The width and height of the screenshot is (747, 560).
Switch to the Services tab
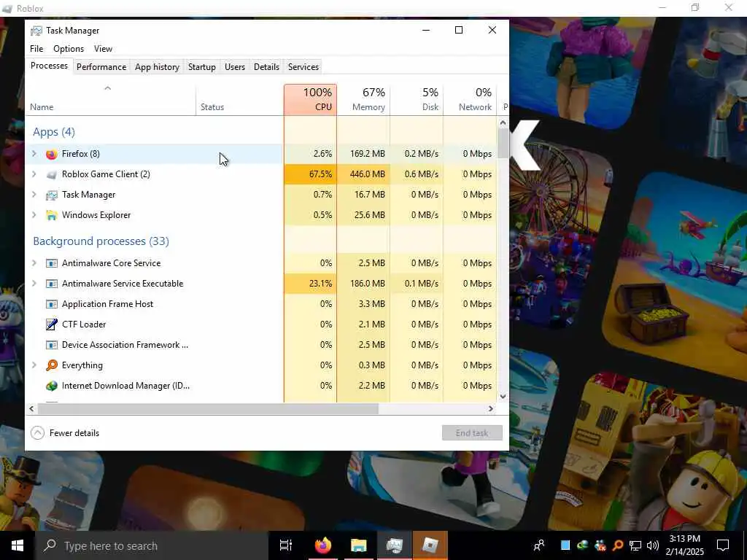click(303, 67)
